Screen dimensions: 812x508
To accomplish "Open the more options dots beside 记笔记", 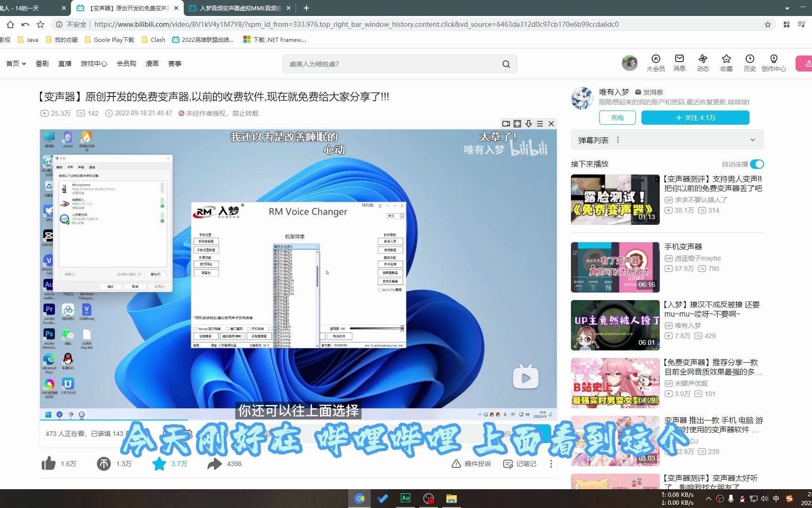I will (551, 464).
